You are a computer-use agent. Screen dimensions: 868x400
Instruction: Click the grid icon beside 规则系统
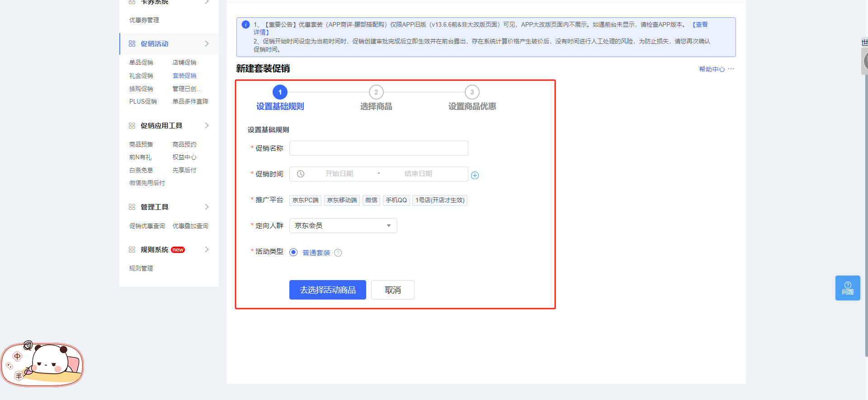(132, 250)
